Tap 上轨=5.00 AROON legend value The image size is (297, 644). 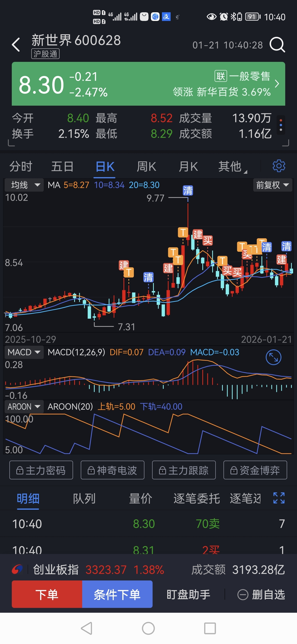pyautogui.click(x=116, y=406)
